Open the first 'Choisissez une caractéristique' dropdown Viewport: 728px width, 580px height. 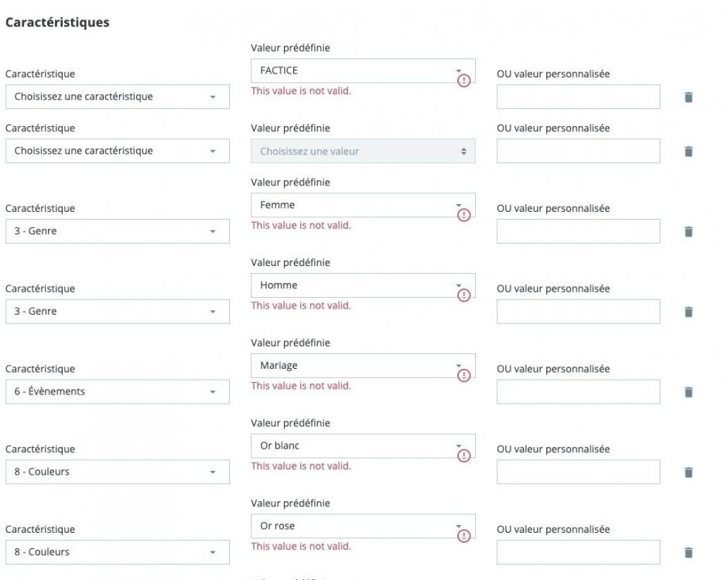point(117,97)
